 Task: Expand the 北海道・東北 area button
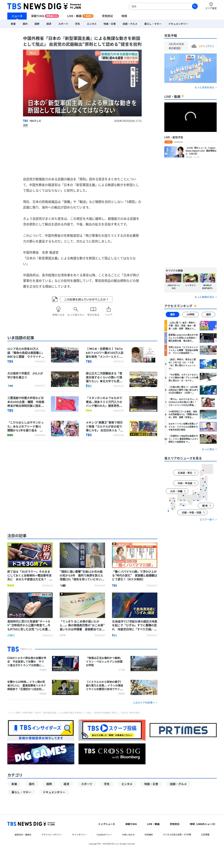[x=186, y=473]
